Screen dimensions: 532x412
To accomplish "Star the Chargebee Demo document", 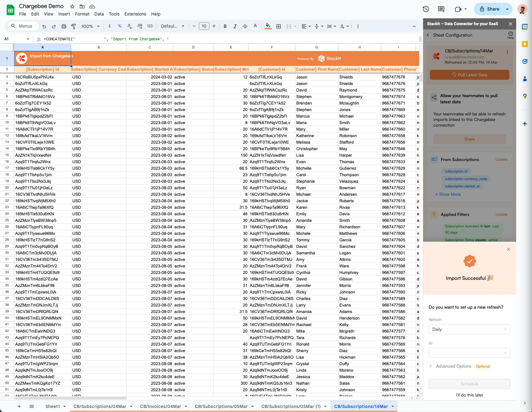I will click(72, 6).
